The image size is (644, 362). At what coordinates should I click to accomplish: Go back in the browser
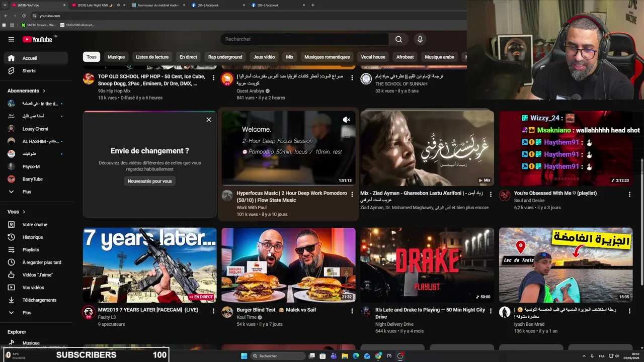(x=6, y=16)
